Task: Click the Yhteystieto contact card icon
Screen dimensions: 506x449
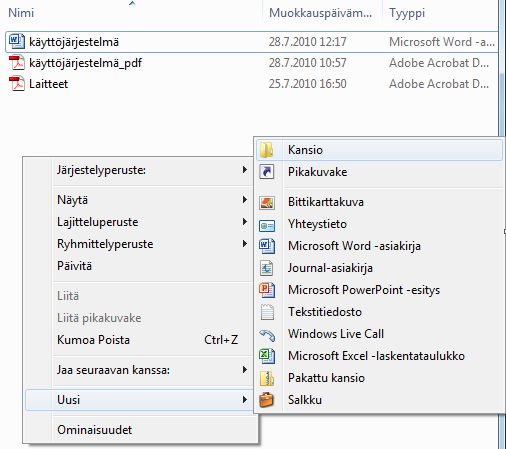Action: (267, 226)
